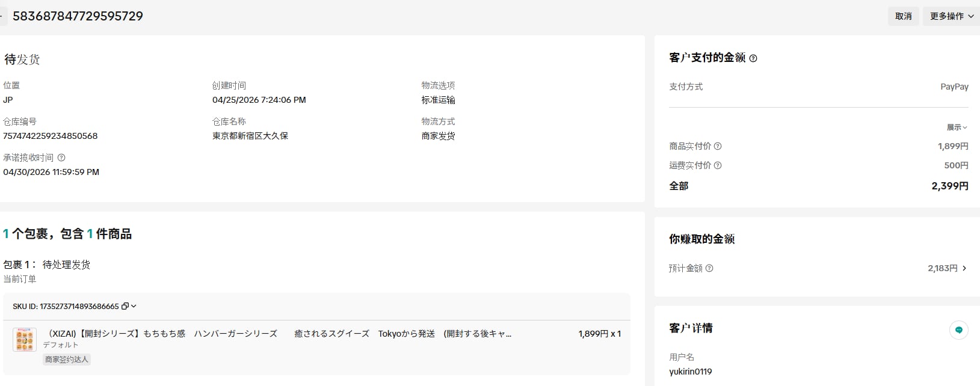Open estimated earnings detail arrow

[x=964, y=268]
